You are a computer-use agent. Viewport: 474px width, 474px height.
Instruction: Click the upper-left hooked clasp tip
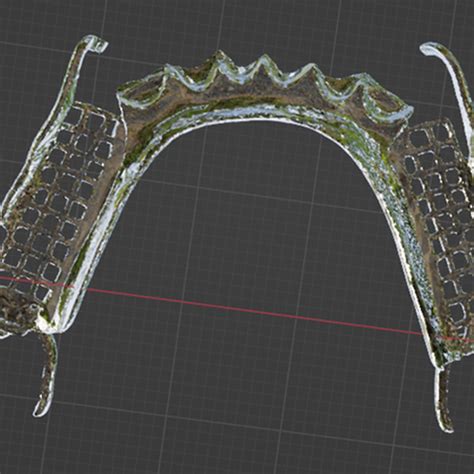98,44
